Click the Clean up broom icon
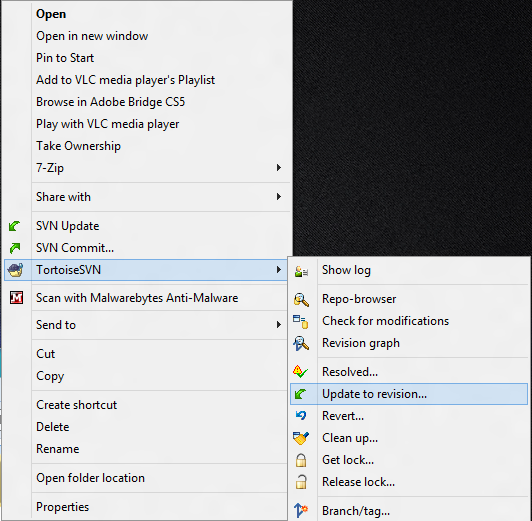The width and height of the screenshot is (532, 521). (301, 438)
